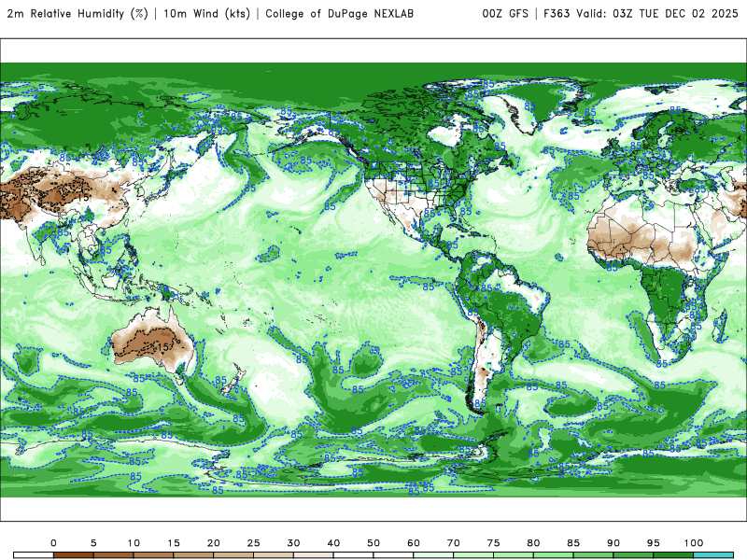747x560 pixels.
Task: Select the darkest green swatch between 95 and 100
Action: click(x=673, y=555)
